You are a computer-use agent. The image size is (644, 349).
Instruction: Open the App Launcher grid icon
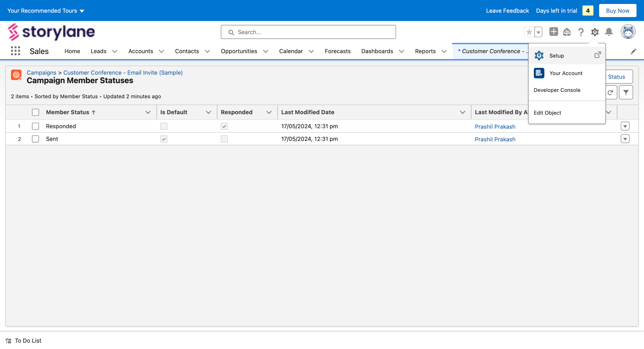coord(16,51)
